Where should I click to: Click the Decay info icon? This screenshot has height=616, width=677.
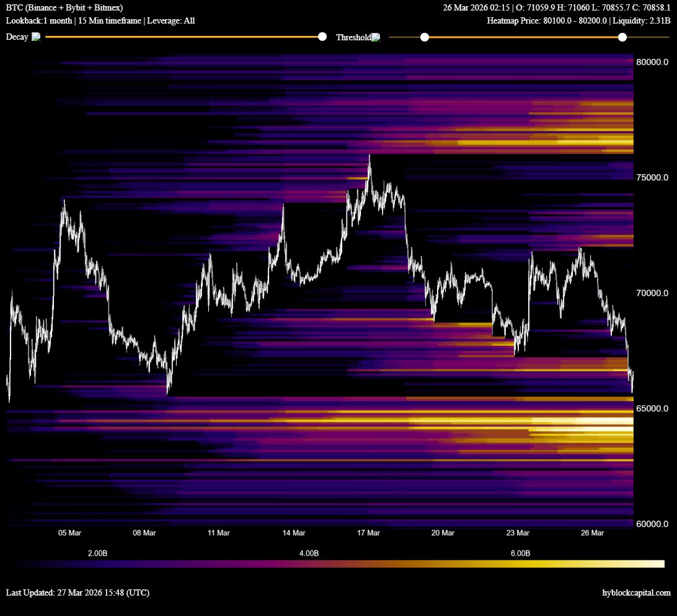point(36,37)
